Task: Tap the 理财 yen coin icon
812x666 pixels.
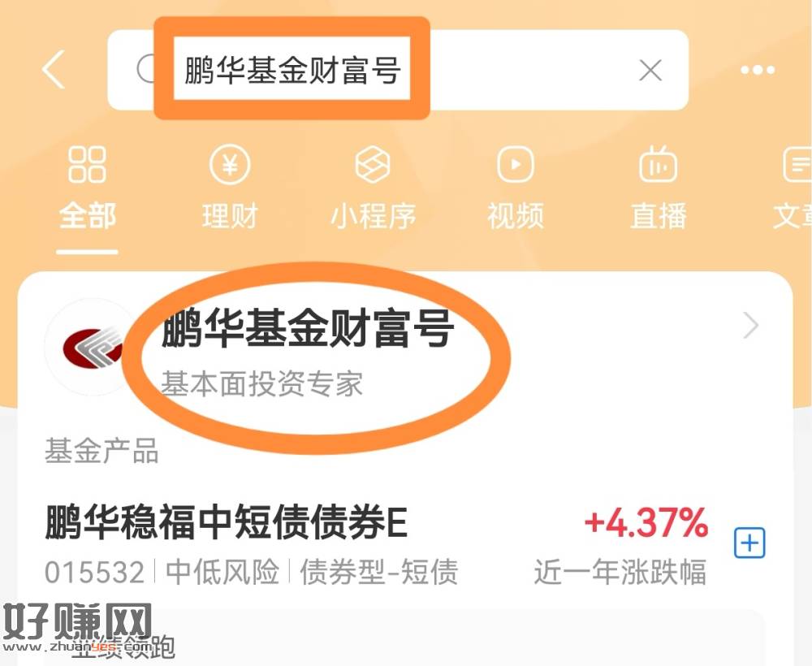Action: tap(230, 164)
